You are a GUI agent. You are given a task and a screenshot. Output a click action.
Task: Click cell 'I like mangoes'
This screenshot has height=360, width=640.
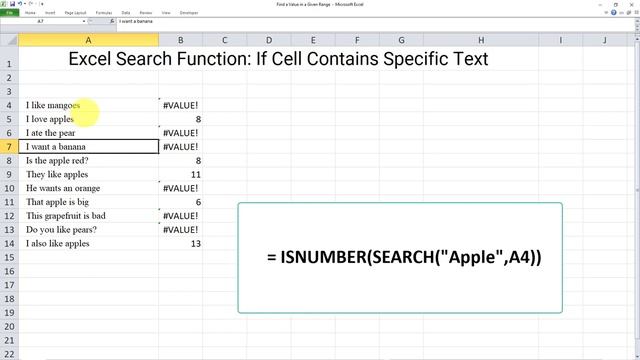pyautogui.click(x=89, y=105)
